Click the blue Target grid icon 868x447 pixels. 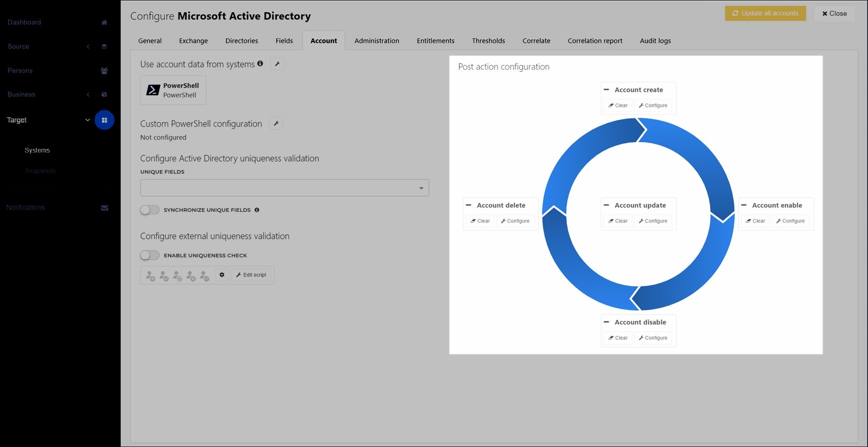[104, 120]
